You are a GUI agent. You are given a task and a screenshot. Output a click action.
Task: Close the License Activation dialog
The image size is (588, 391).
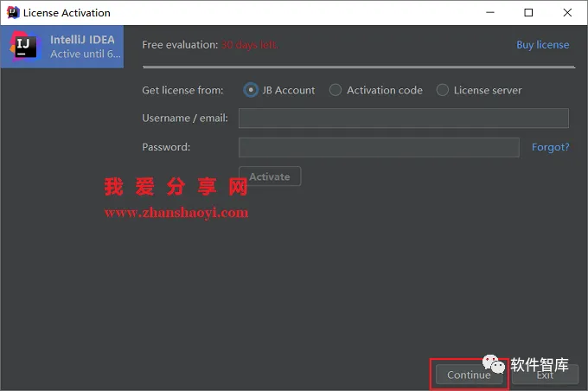point(567,12)
